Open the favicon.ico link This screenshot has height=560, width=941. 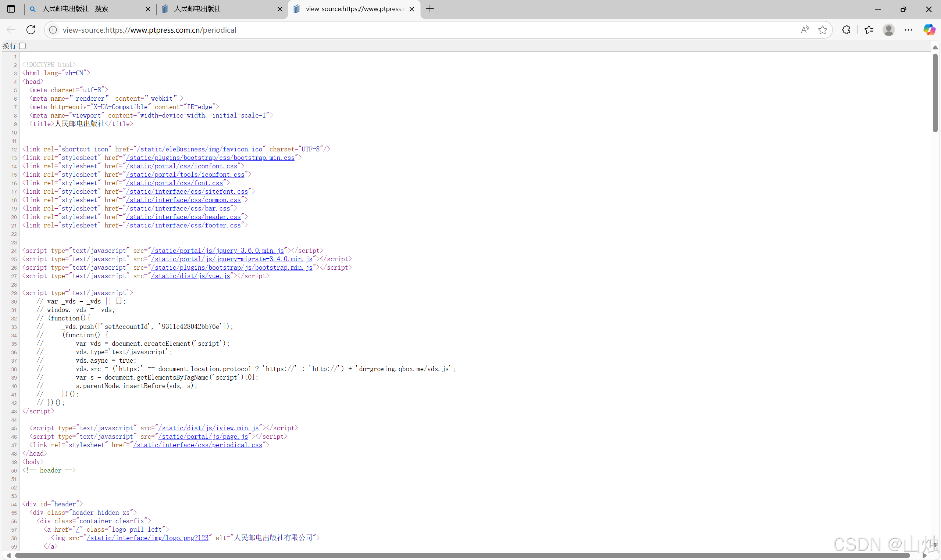199,149
